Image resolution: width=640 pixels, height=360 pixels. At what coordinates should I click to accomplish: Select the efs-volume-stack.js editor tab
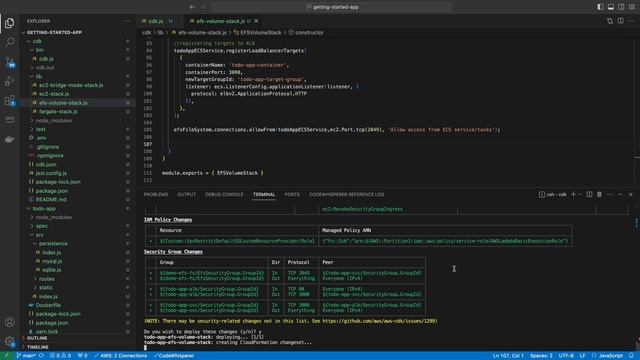(x=220, y=21)
